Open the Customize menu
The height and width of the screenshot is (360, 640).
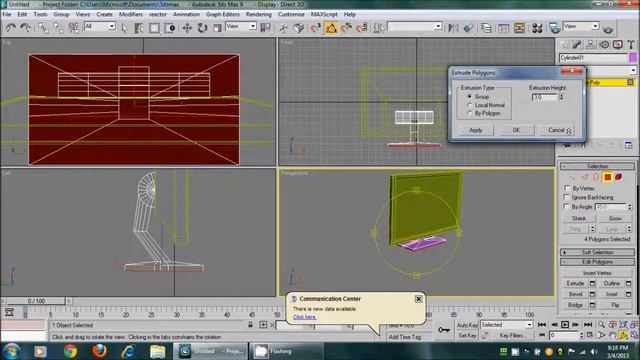click(x=291, y=14)
